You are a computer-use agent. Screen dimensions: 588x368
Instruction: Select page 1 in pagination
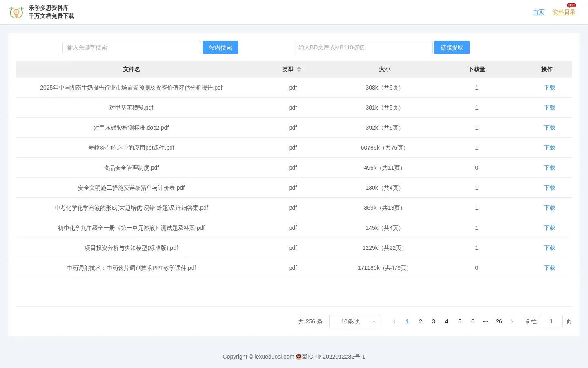pyautogui.click(x=408, y=321)
